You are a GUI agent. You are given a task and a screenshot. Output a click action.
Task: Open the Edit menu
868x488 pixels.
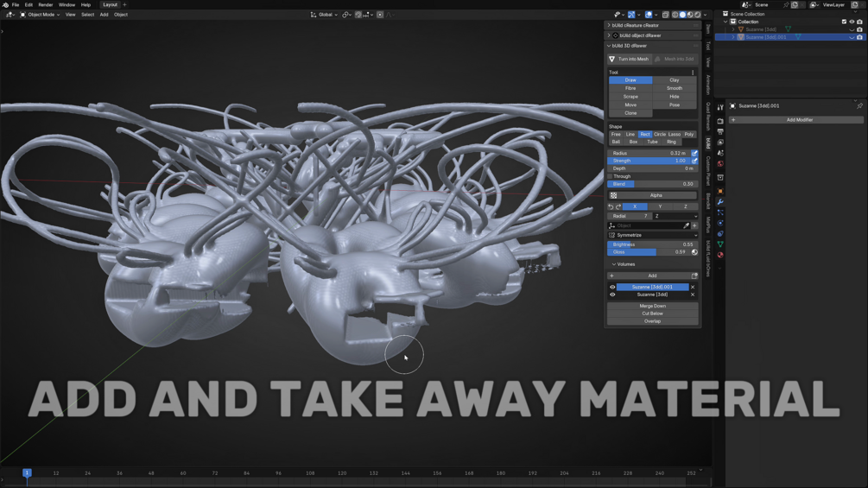click(29, 4)
